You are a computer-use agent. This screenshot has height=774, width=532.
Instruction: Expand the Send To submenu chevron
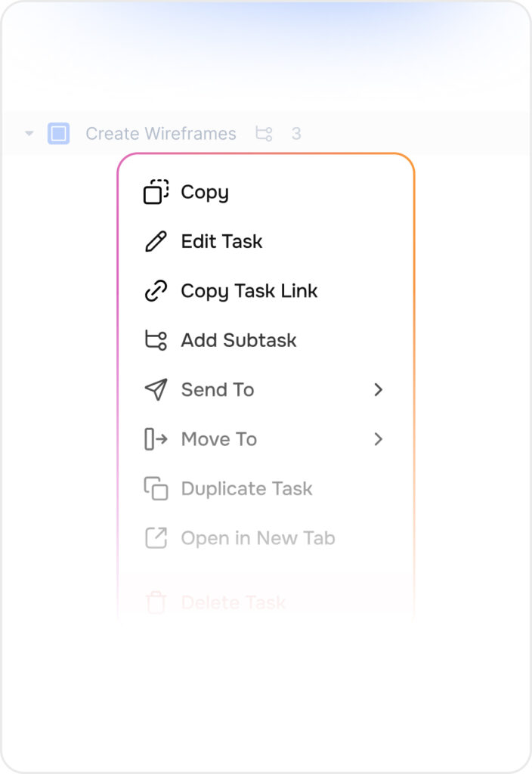[x=379, y=390]
